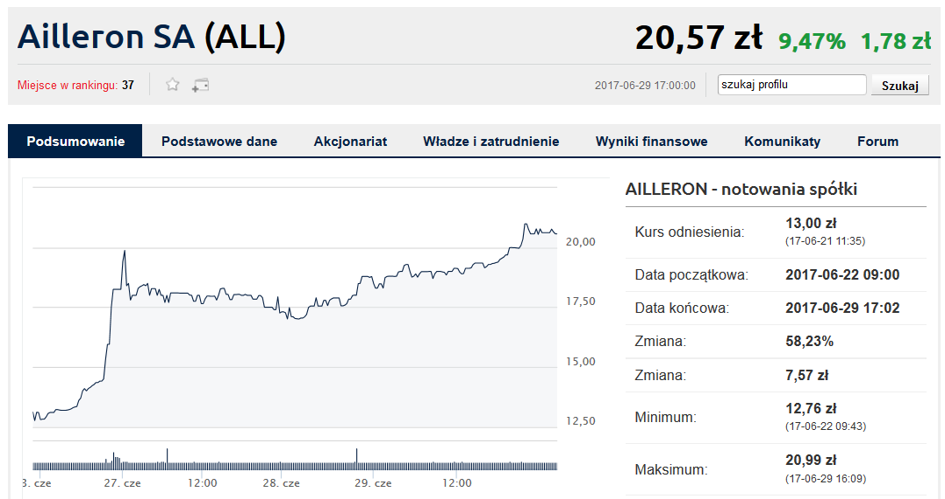Click the add-to-portfolio wallet icon

click(200, 85)
